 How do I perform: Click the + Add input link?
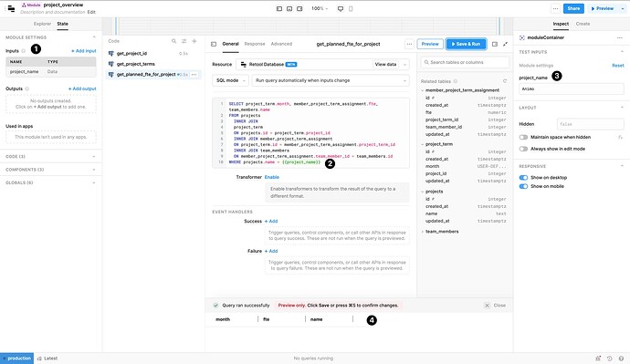[84, 51]
